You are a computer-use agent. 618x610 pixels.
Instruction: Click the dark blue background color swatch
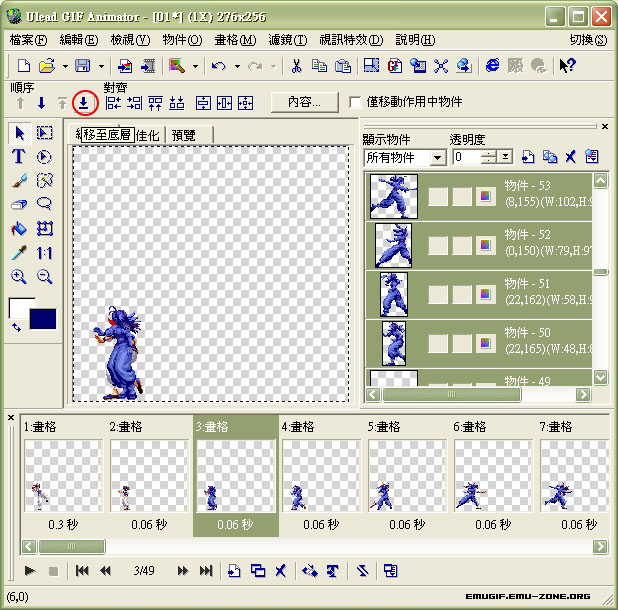43,319
